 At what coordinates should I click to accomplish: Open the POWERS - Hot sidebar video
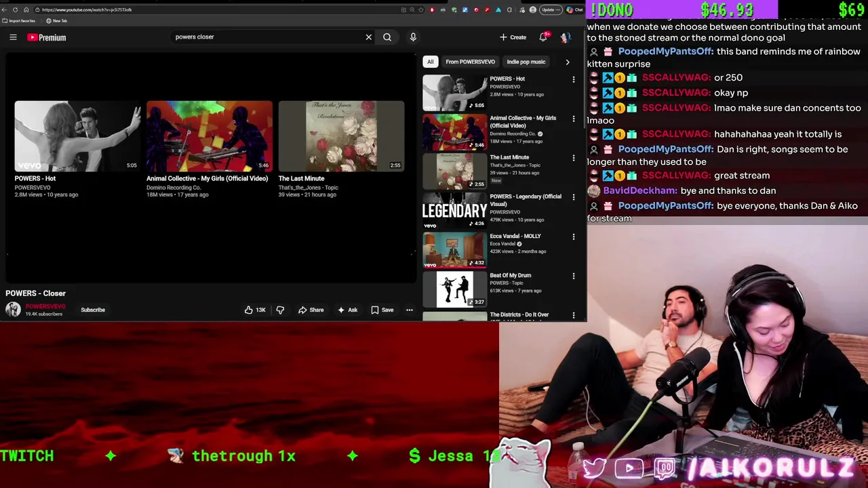click(x=507, y=79)
